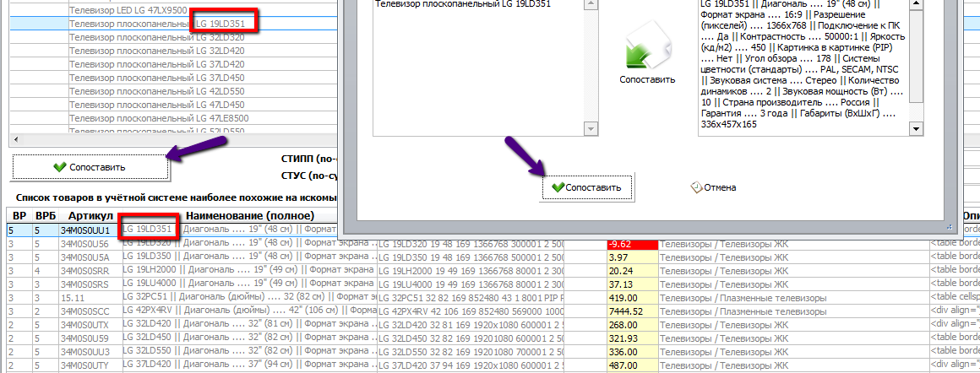Select list row Телевизор плоскопанельный LG 37LD420
Viewport: 980px width, 373px height.
[x=157, y=64]
